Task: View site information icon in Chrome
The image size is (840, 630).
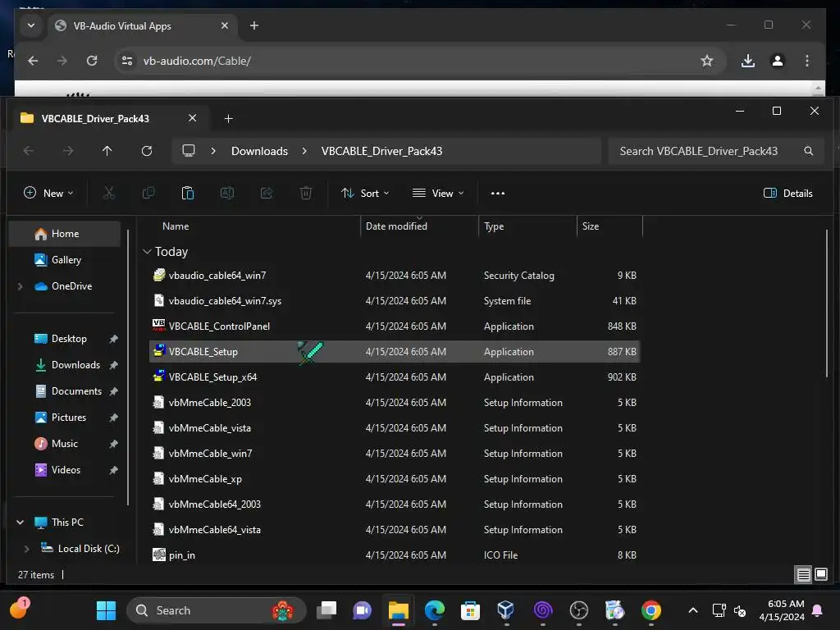Action: tap(127, 61)
